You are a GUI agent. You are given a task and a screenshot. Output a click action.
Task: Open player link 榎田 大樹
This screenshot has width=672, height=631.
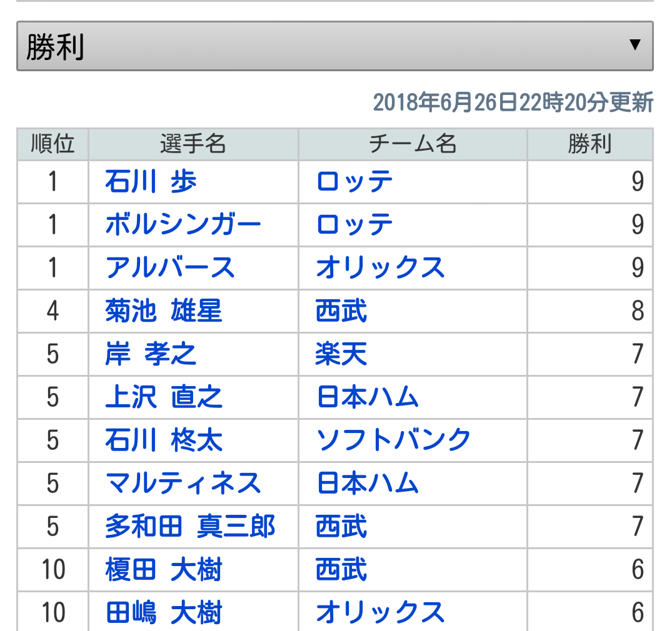coord(164,570)
